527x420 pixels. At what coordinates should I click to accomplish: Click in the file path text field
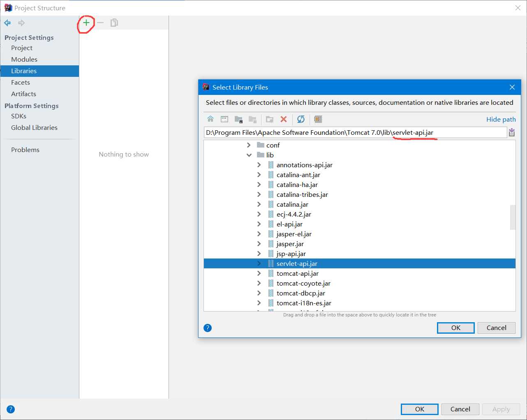(355, 132)
